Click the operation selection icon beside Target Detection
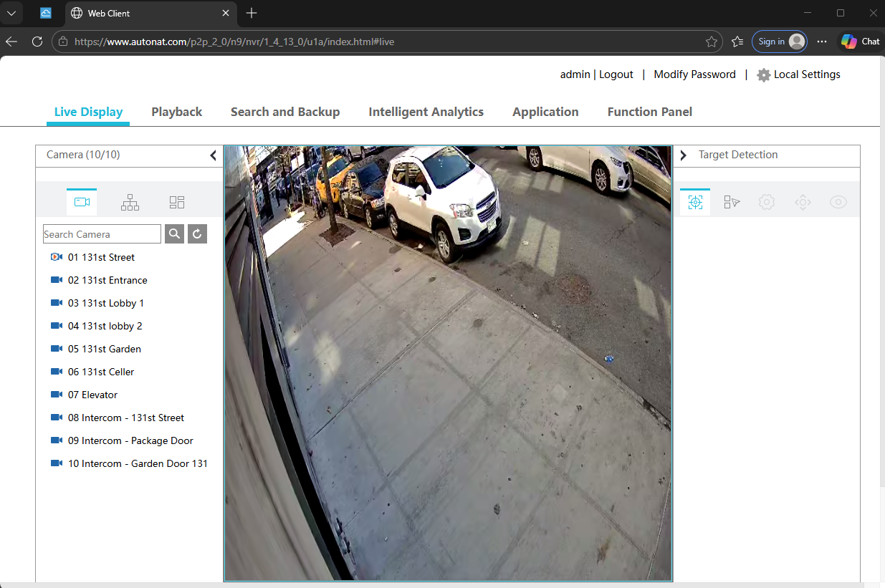 coord(731,201)
